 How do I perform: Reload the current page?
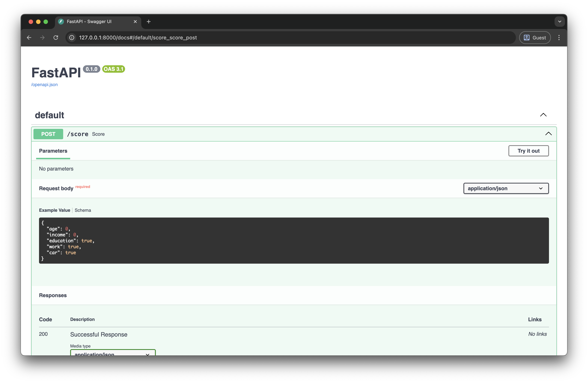click(56, 38)
